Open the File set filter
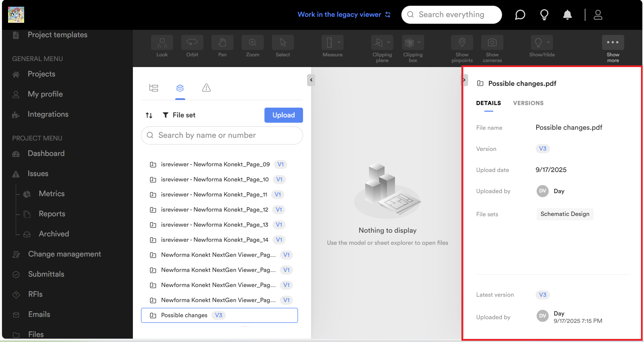This screenshot has width=644, height=342. [x=179, y=115]
